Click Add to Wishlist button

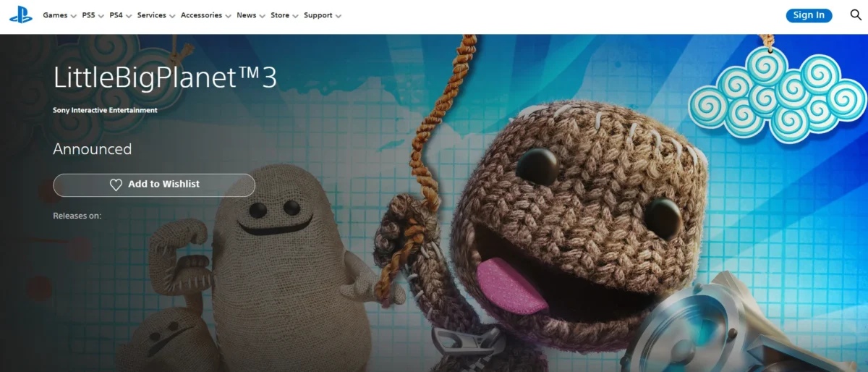[154, 185]
